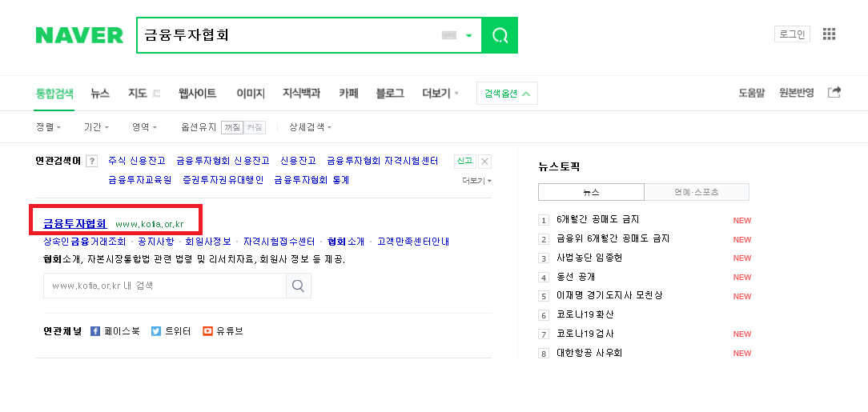Expand the search box autocomplete arrow
Image resolution: width=868 pixels, height=412 pixels.
[x=469, y=35]
